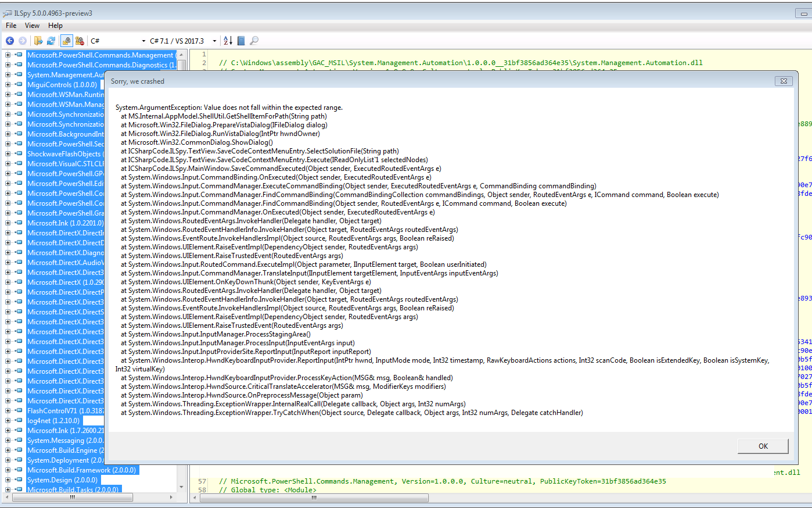
Task: Open Search with the magnifier icon
Action: pos(254,41)
